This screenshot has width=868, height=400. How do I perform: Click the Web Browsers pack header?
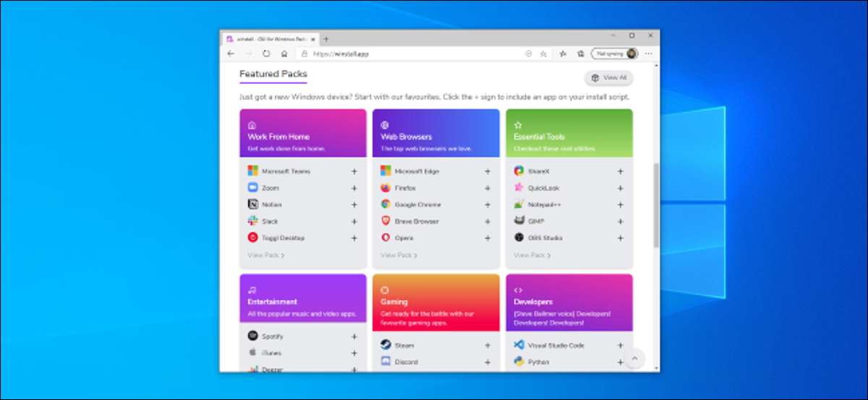(436, 133)
